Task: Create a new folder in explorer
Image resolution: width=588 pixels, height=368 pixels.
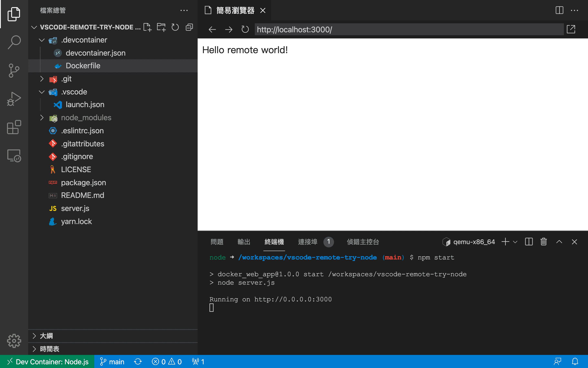Action: coord(161,27)
